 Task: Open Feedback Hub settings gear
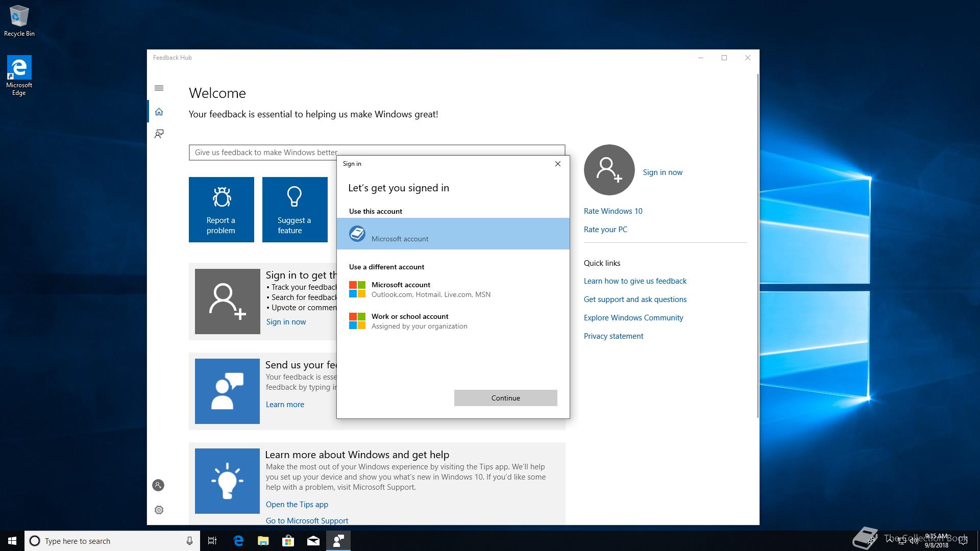click(x=159, y=510)
